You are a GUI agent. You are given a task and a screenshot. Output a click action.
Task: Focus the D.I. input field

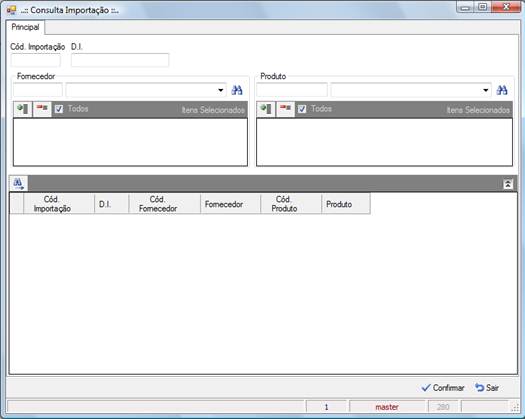(x=120, y=60)
